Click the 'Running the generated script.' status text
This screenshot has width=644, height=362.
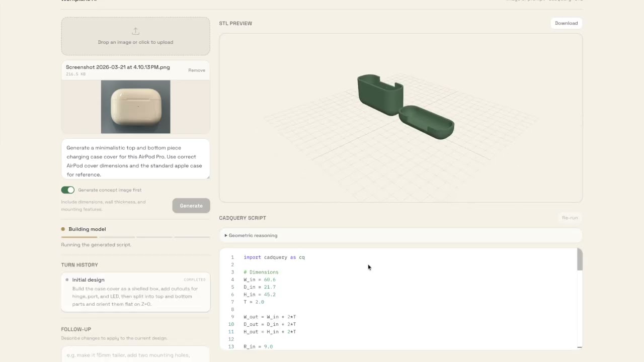(x=96, y=245)
